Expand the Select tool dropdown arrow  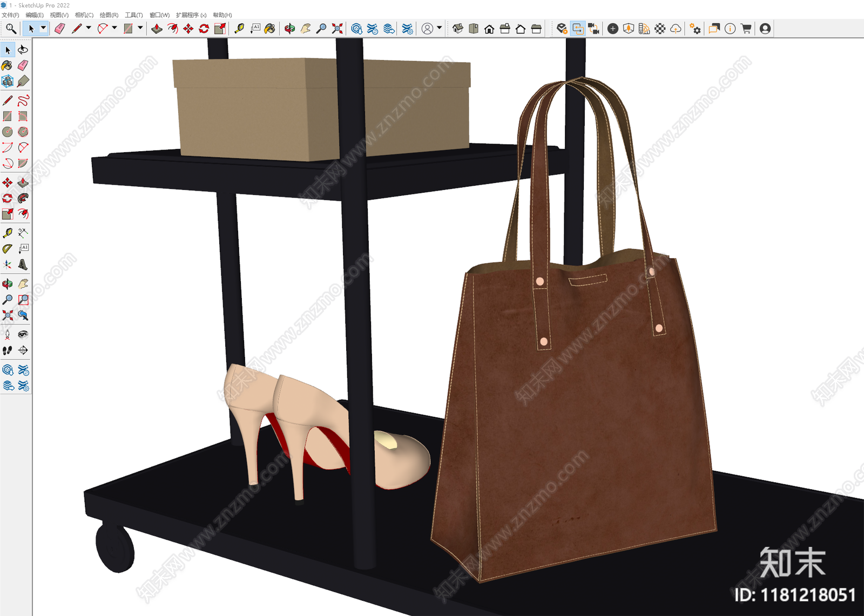click(43, 28)
